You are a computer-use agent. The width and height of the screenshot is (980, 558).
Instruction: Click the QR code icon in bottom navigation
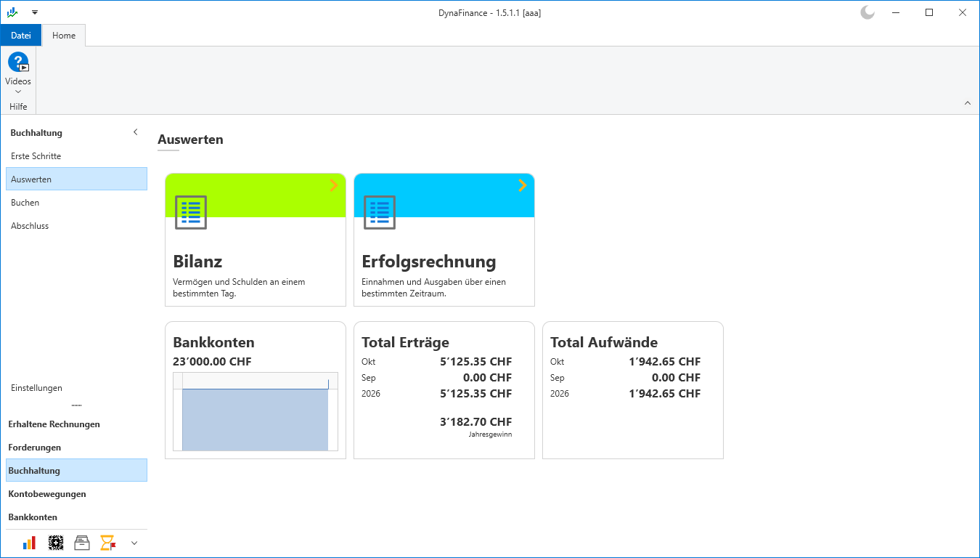[56, 543]
